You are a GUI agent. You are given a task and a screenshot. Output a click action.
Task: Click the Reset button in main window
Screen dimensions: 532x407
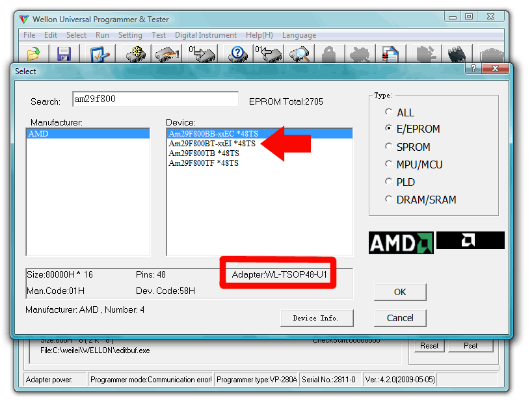click(429, 346)
